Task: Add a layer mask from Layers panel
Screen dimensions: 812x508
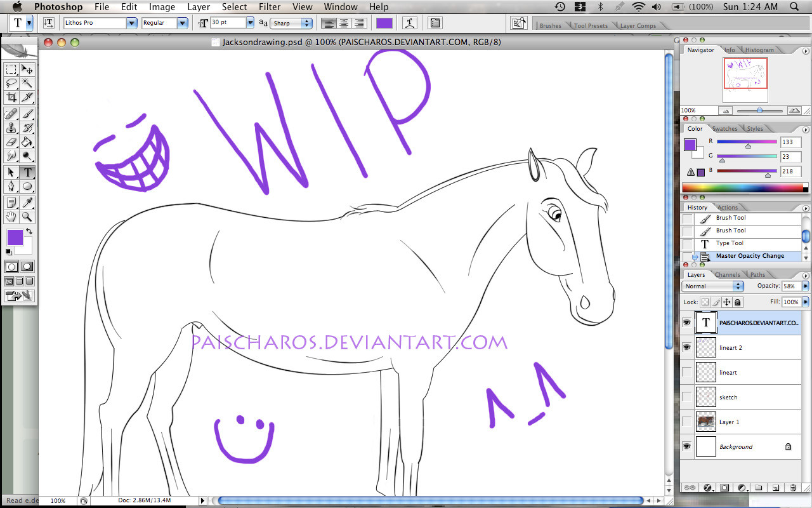Action: [724, 488]
